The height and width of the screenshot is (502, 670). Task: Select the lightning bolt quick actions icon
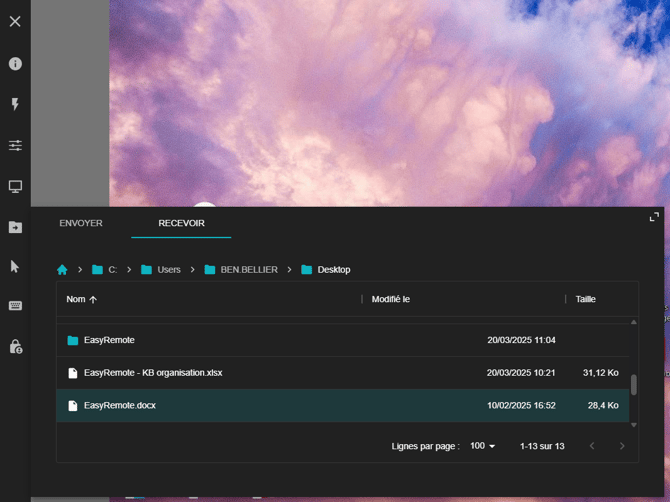click(x=15, y=104)
